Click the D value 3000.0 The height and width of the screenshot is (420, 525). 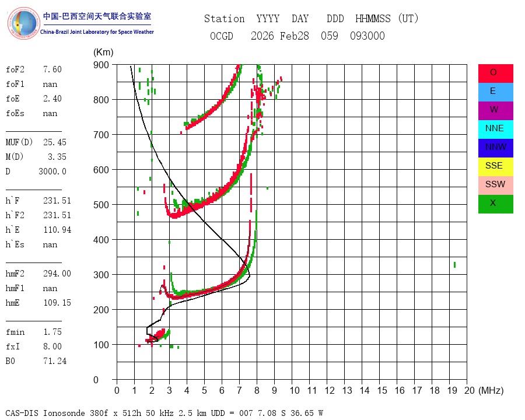[52, 171]
